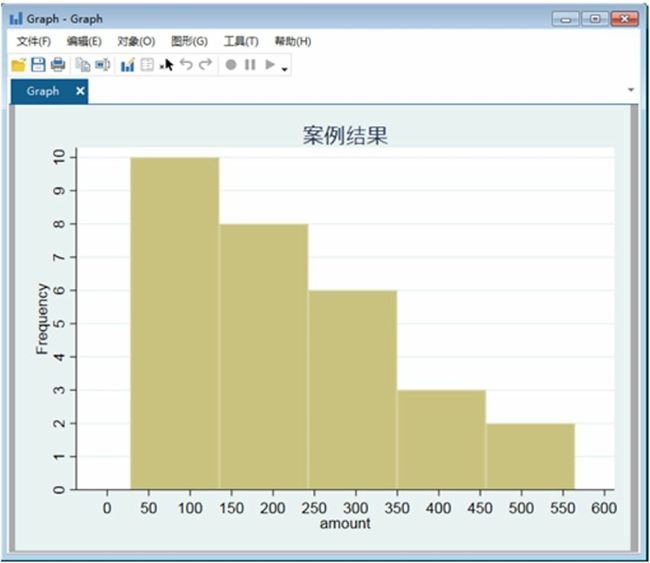The height and width of the screenshot is (563, 650).
Task: Open the tab list dropdown arrow
Action: (x=631, y=90)
